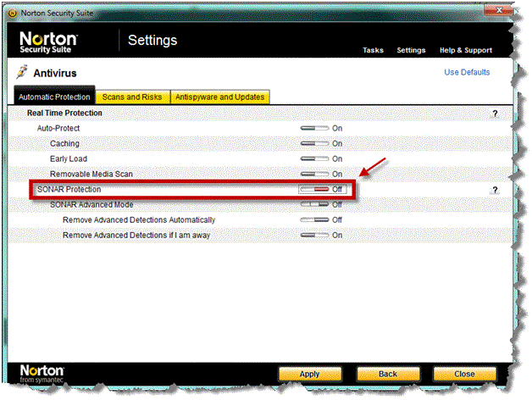Switch to the Scans and Risks tab

coord(132,97)
